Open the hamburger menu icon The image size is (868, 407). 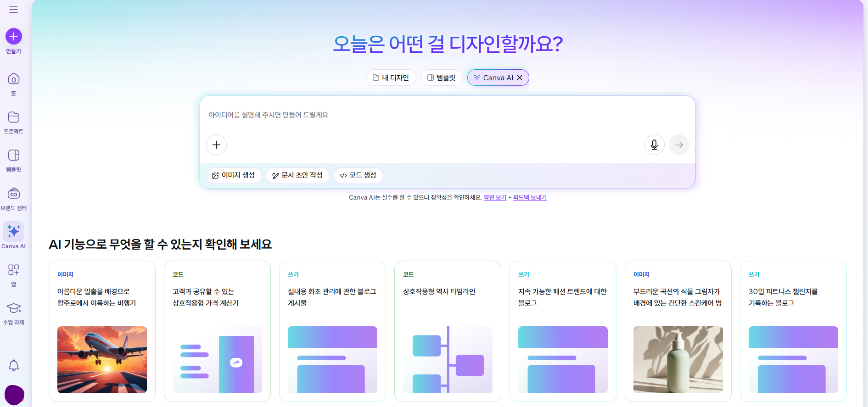pos(14,9)
